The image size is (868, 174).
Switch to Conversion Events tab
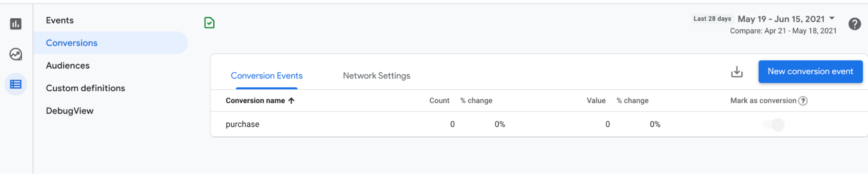pyautogui.click(x=267, y=76)
